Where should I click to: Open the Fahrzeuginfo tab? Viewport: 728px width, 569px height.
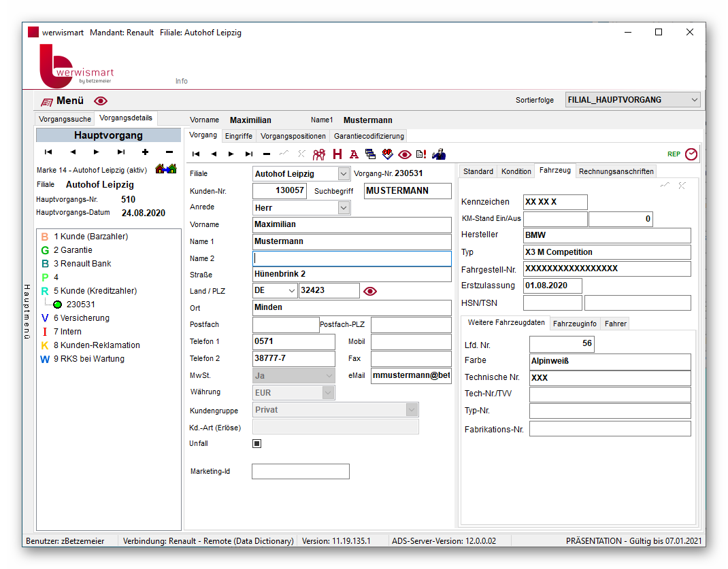click(575, 324)
